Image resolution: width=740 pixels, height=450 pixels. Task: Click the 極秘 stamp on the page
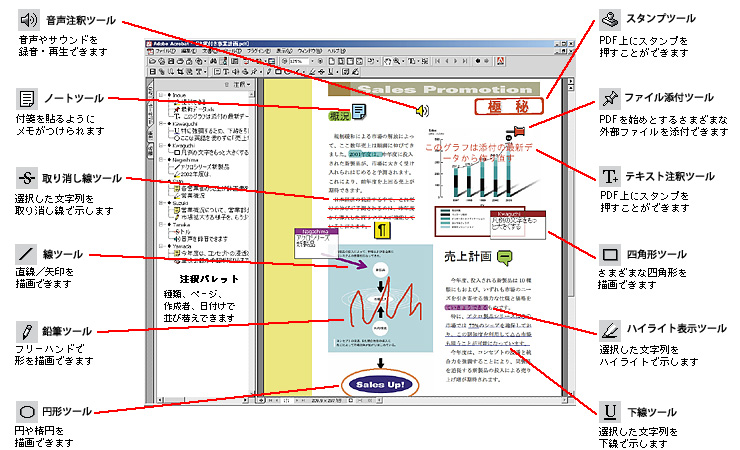click(x=509, y=107)
